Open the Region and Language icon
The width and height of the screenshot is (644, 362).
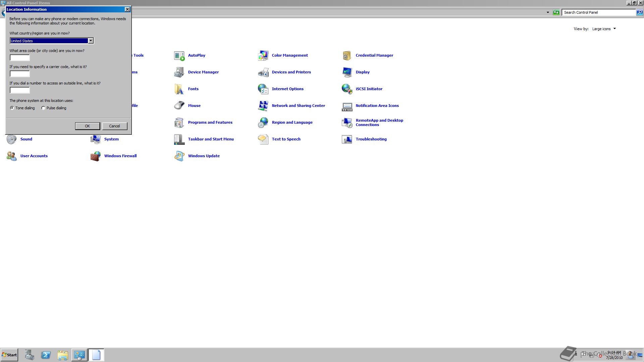point(263,123)
